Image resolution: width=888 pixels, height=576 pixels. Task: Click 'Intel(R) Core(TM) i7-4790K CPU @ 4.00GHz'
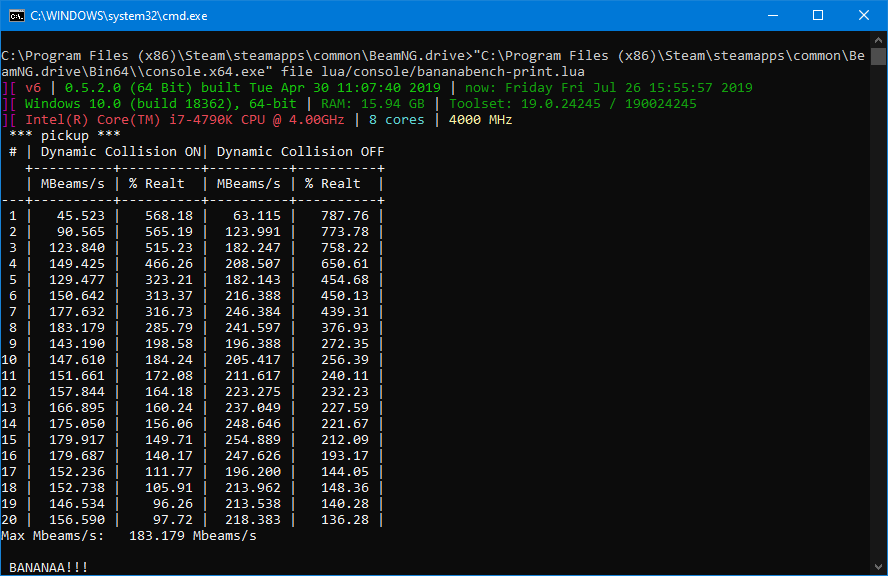(185, 120)
